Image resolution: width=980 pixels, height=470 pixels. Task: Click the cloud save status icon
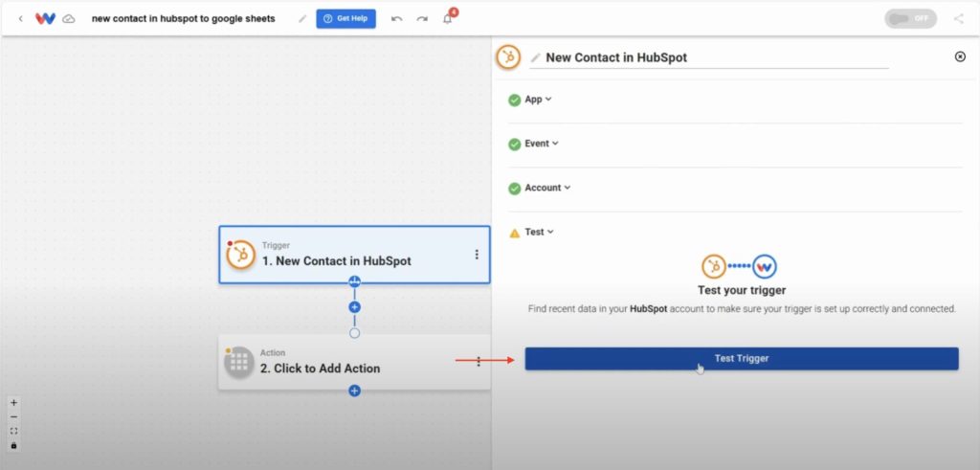69,19
